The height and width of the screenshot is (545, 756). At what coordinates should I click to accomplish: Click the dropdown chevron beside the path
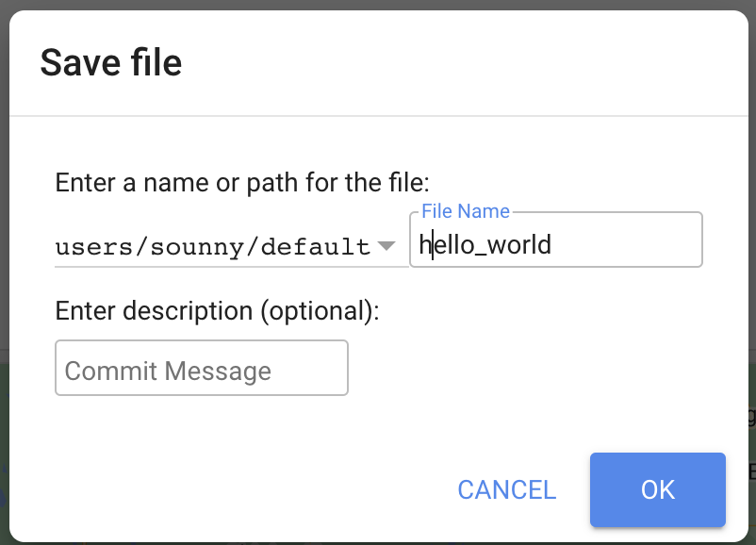(x=386, y=245)
